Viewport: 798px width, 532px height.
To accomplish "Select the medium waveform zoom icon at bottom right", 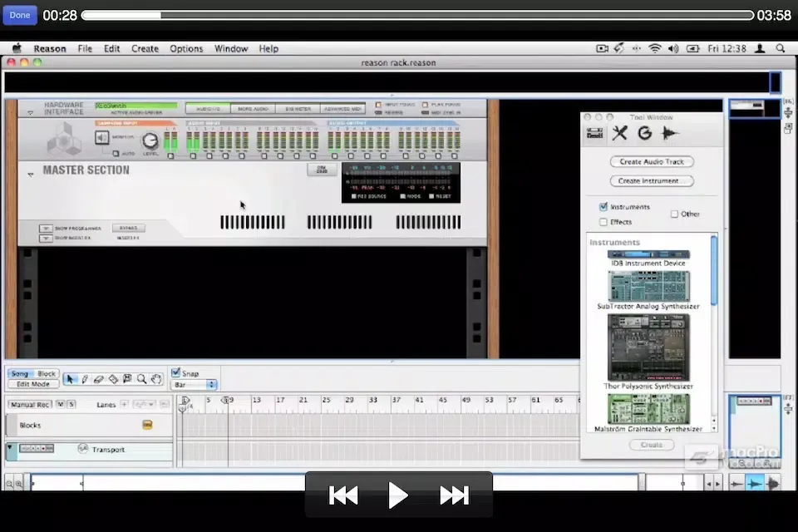I will coord(755,484).
